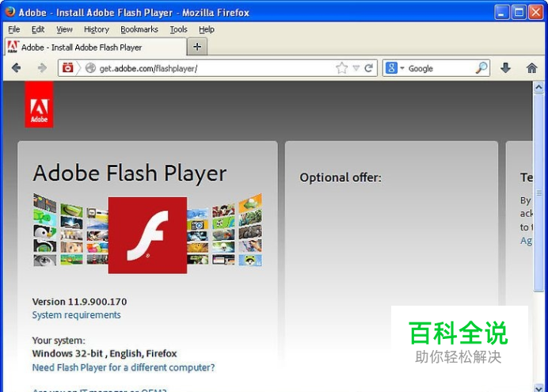This screenshot has height=392, width=548.
Task: Go to the Home page icon
Action: coord(531,68)
